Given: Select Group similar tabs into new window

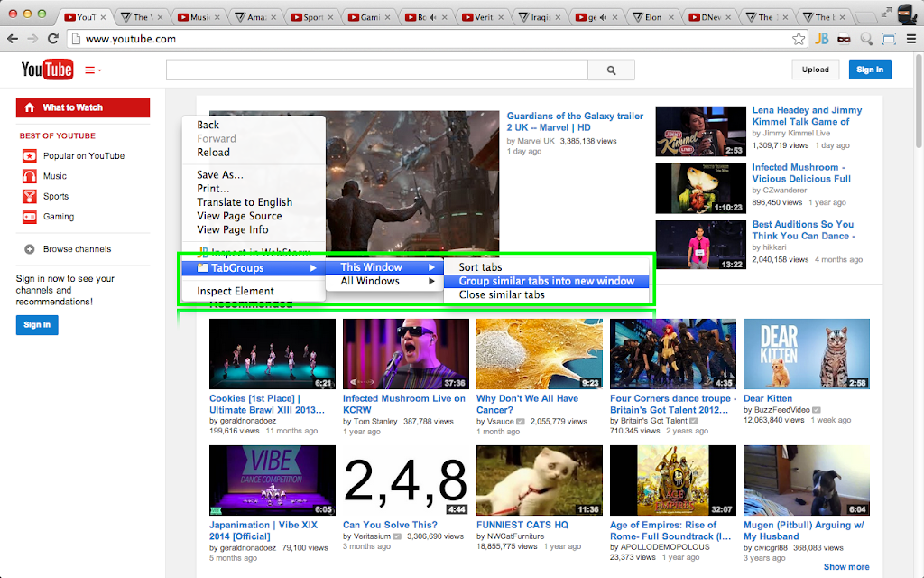Looking at the screenshot, I should pos(546,282).
